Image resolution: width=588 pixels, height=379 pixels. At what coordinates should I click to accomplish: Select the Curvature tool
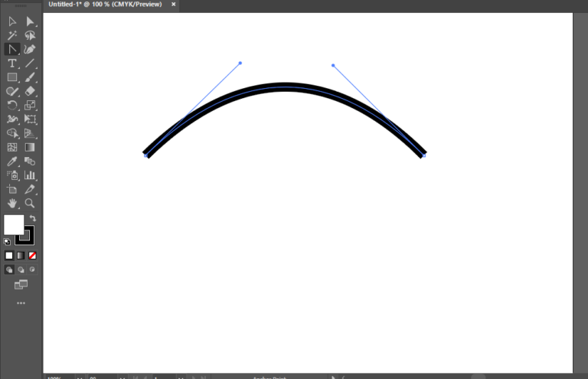[x=30, y=49]
